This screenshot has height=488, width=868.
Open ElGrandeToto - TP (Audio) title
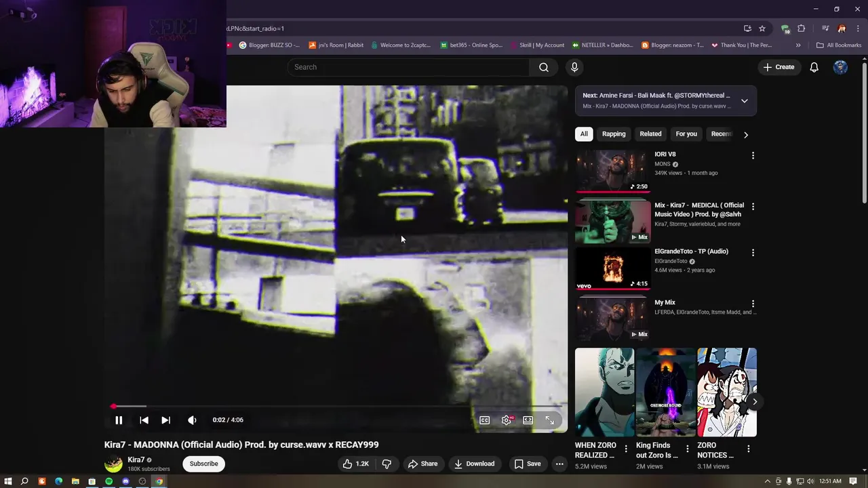(x=691, y=251)
